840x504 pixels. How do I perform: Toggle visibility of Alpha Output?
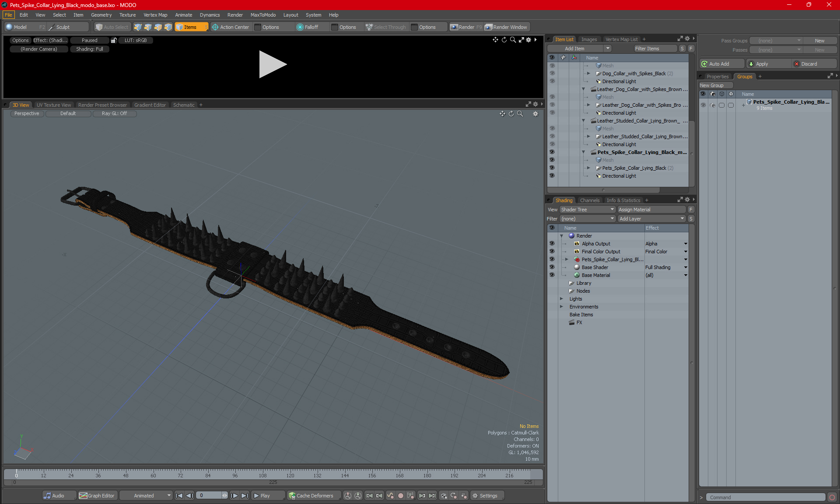tap(552, 244)
